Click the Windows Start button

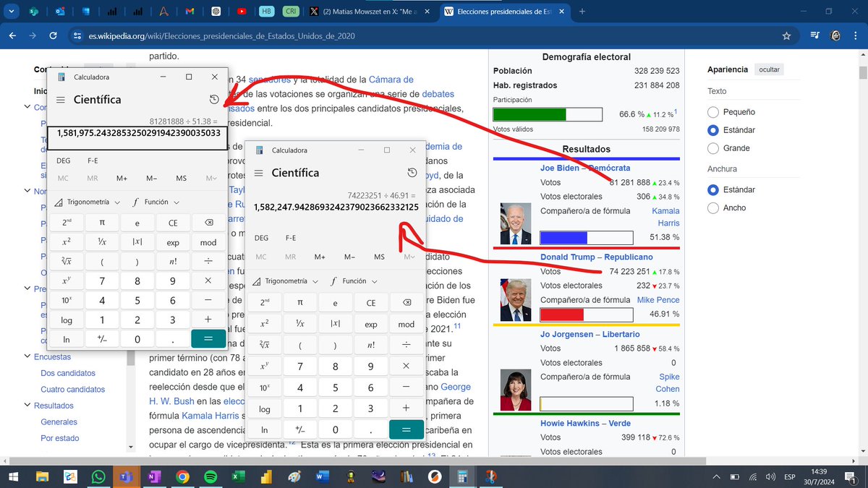tap(14, 476)
